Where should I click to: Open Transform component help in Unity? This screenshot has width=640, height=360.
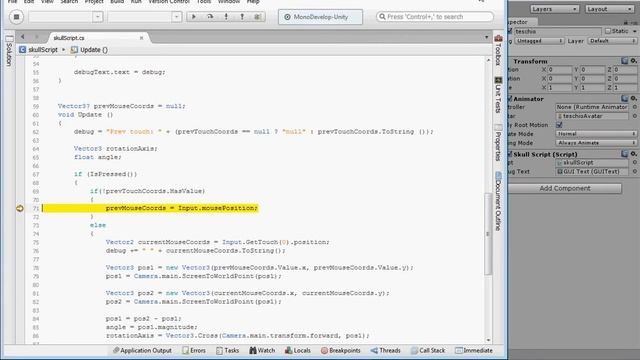click(624, 61)
